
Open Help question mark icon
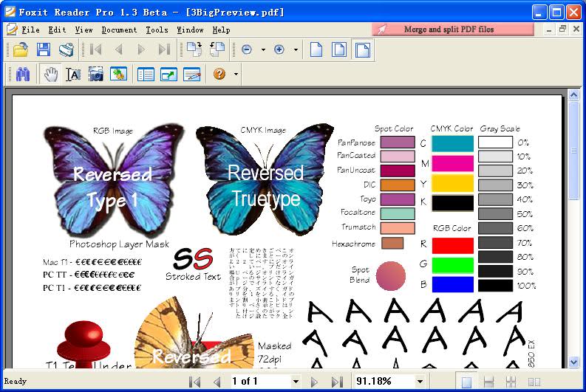pyautogui.click(x=219, y=74)
